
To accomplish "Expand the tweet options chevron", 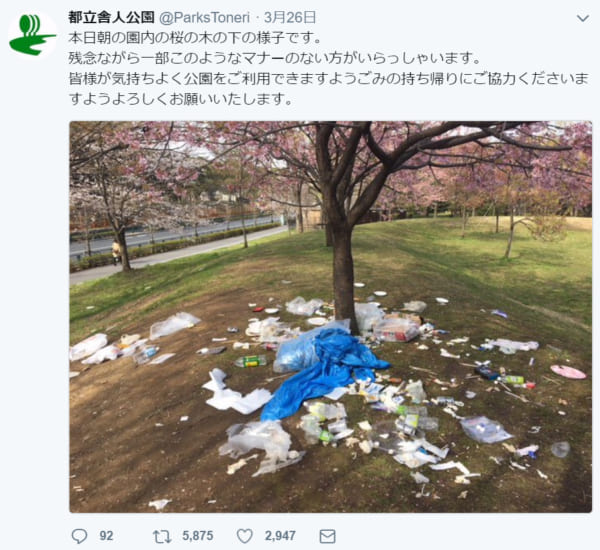I will point(582,18).
